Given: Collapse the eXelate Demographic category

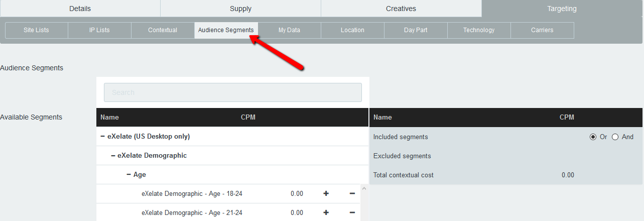Looking at the screenshot, I should point(113,155).
